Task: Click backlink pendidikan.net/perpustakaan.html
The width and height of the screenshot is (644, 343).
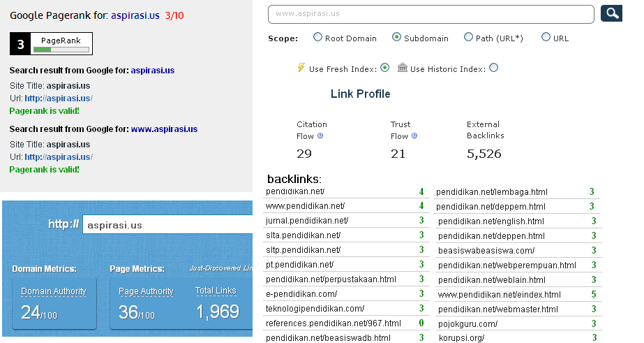Action: click(331, 279)
